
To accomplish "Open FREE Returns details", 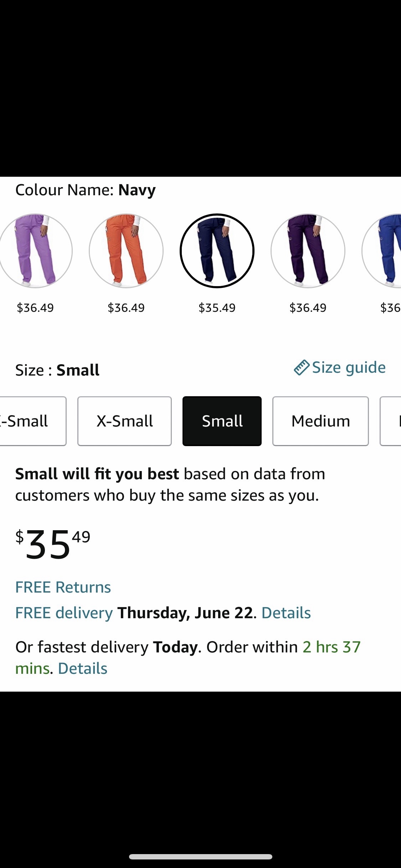I will click(63, 587).
